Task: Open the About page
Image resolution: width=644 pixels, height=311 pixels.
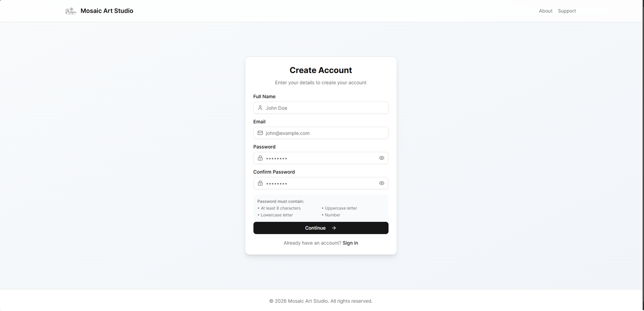Action: tap(546, 11)
